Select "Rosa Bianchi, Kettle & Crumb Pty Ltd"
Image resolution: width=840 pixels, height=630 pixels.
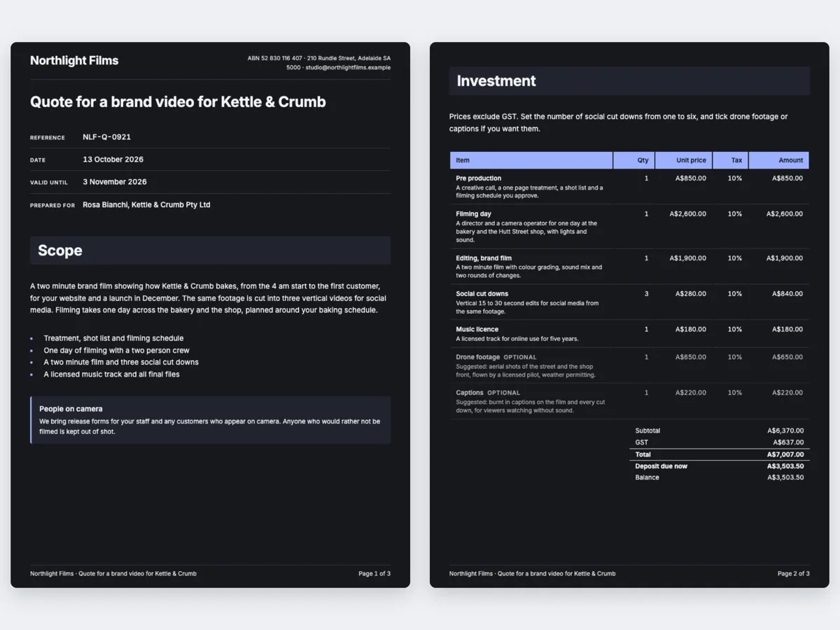point(146,205)
